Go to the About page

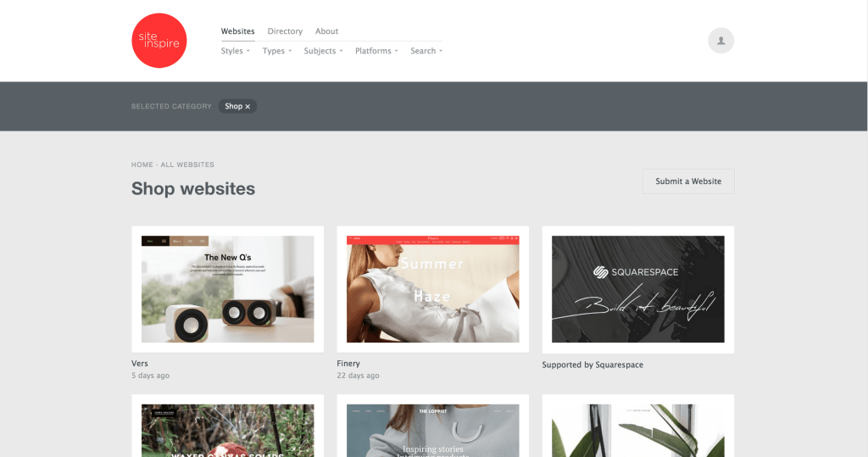pos(326,31)
